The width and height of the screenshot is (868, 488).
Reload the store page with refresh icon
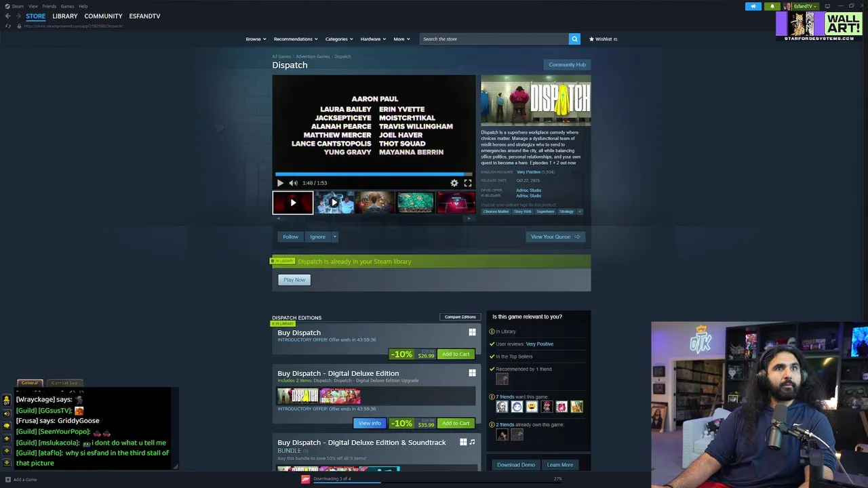coord(8,26)
